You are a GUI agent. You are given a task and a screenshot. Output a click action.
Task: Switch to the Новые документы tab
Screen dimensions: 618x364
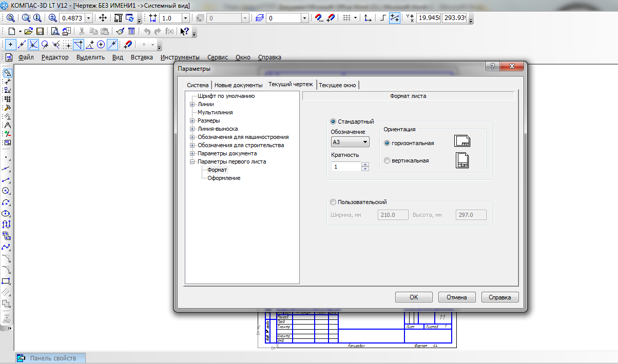tap(239, 85)
